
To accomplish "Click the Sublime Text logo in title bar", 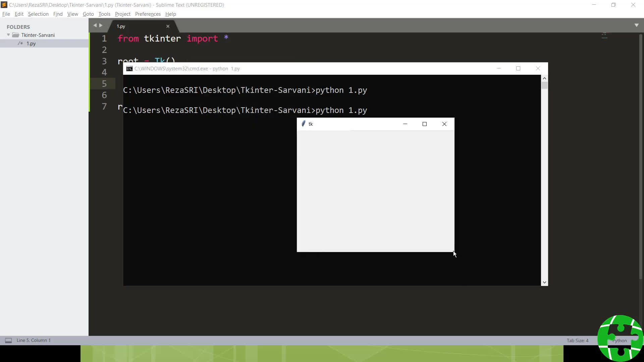I will pyautogui.click(x=4, y=5).
